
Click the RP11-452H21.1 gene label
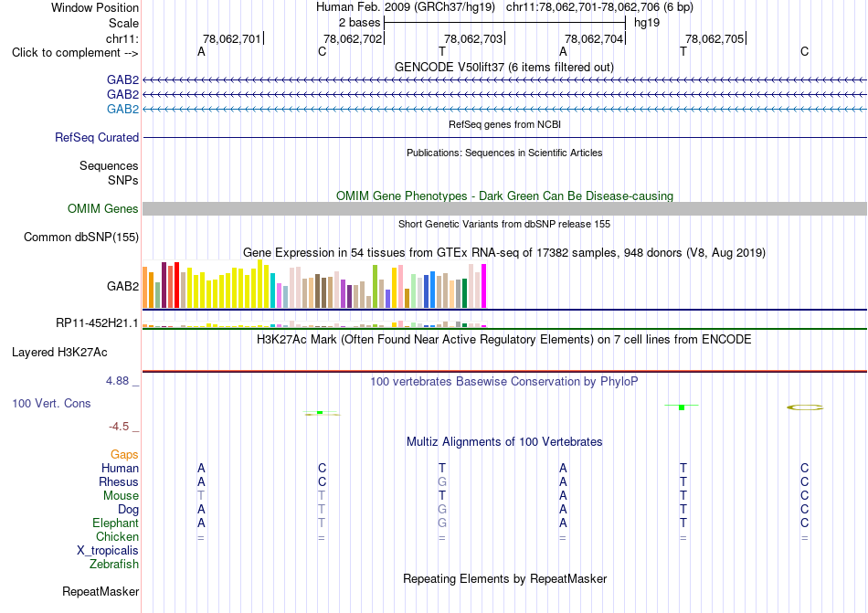pos(97,322)
